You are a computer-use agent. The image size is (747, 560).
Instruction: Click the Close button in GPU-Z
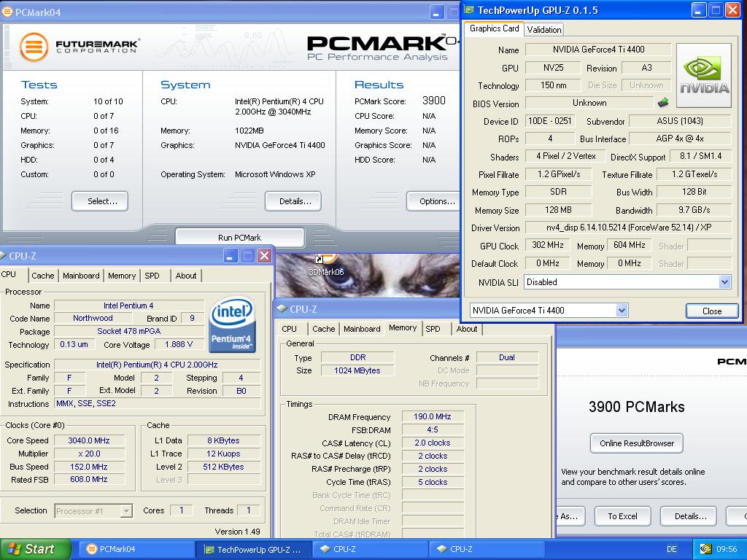(712, 311)
